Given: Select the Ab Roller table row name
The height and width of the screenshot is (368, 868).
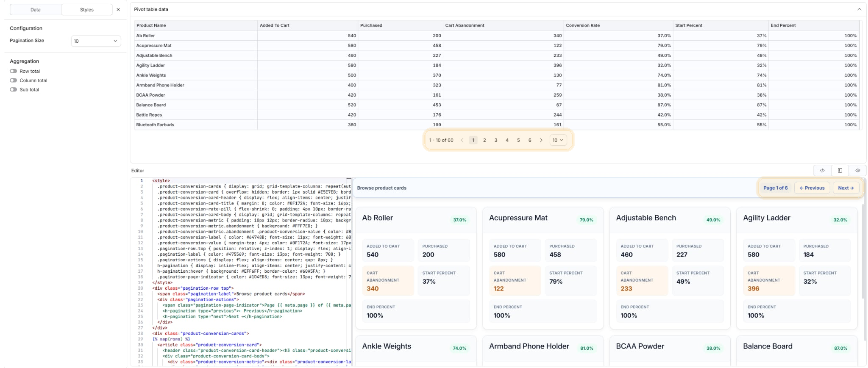Looking at the screenshot, I should pos(145,36).
